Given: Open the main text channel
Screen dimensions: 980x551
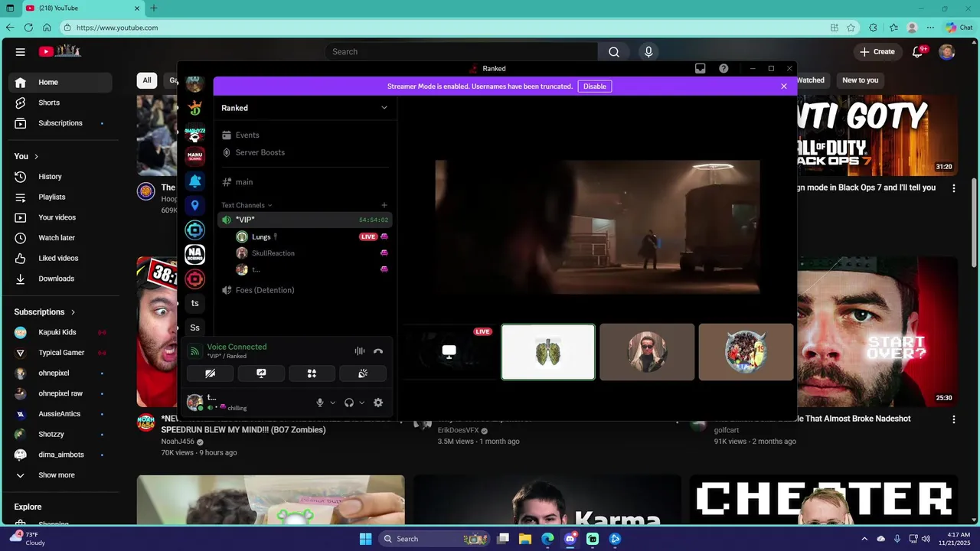Looking at the screenshot, I should tap(304, 182).
